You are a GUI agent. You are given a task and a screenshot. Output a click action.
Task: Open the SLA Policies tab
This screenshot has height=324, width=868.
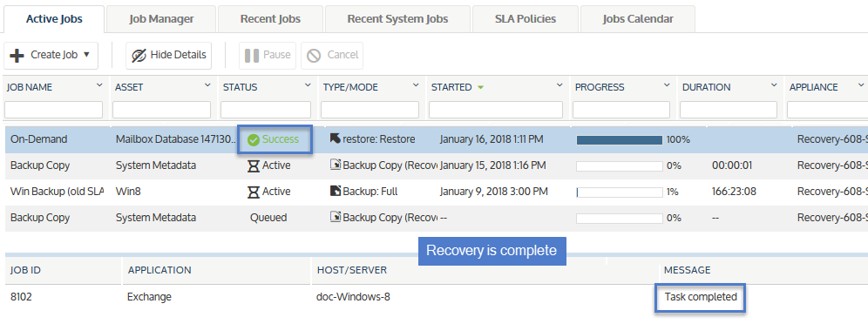pos(525,19)
